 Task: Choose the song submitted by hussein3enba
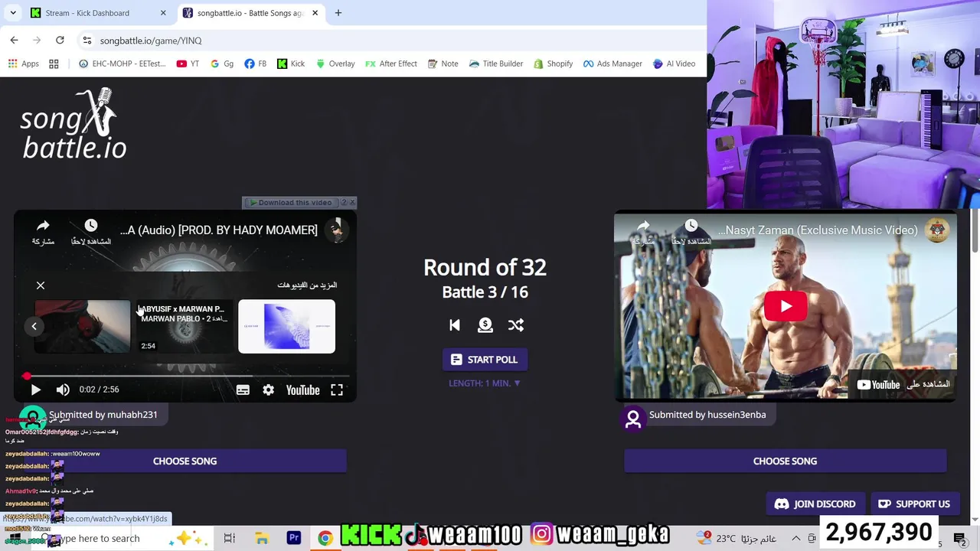(x=785, y=461)
